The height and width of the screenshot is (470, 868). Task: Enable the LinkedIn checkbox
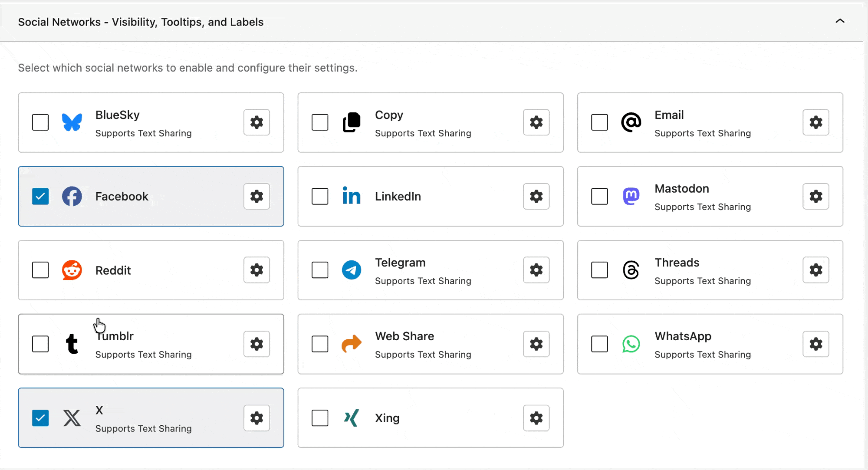pos(320,196)
